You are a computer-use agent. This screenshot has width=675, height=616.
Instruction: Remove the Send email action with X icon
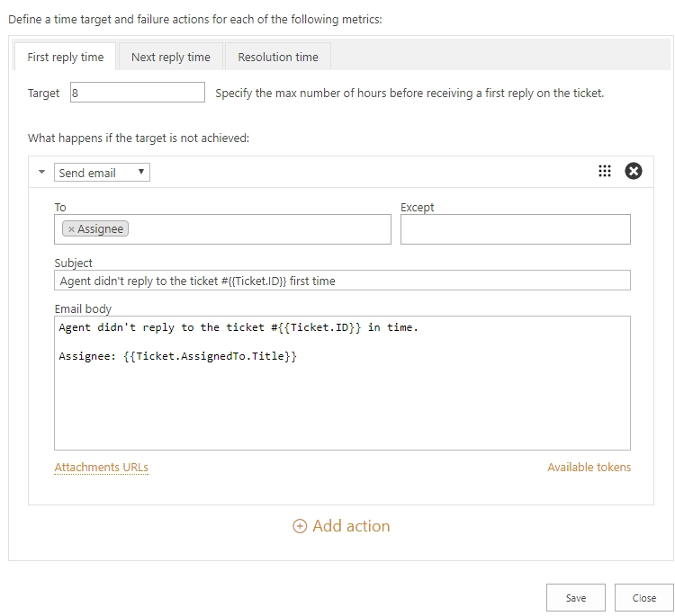point(634,171)
